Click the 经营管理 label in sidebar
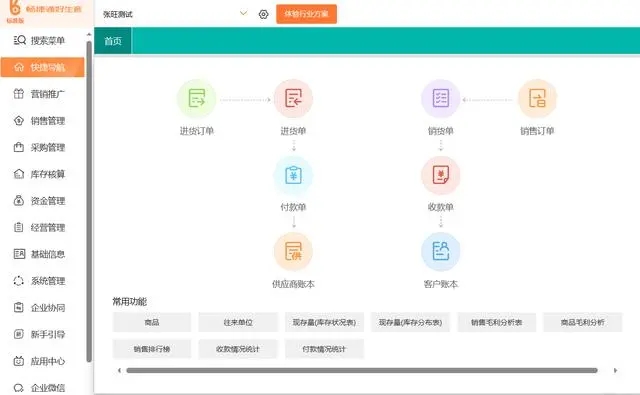 click(x=48, y=228)
